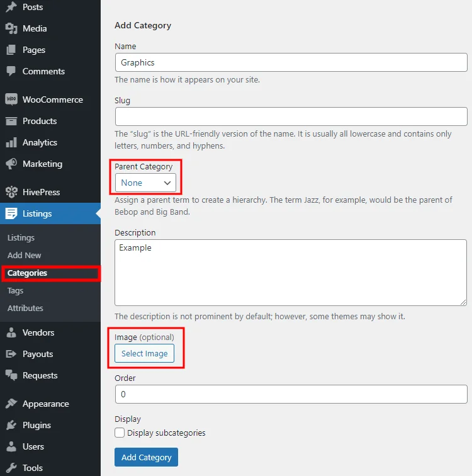
Task: Click the Listings icon in sidebar
Action: 11,213
